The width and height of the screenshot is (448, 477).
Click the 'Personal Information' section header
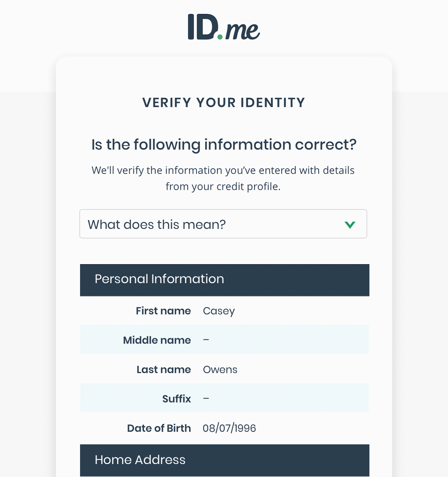(159, 280)
